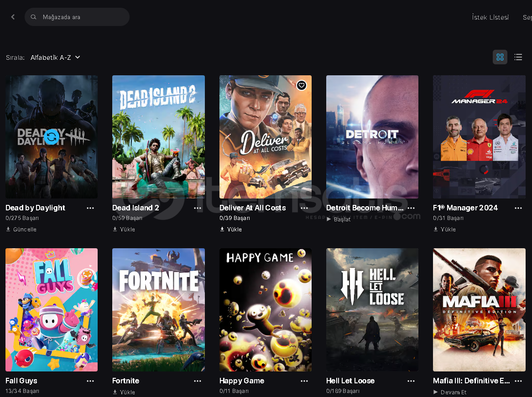
Task: Open more options for Mafia III
Action: coord(518,381)
